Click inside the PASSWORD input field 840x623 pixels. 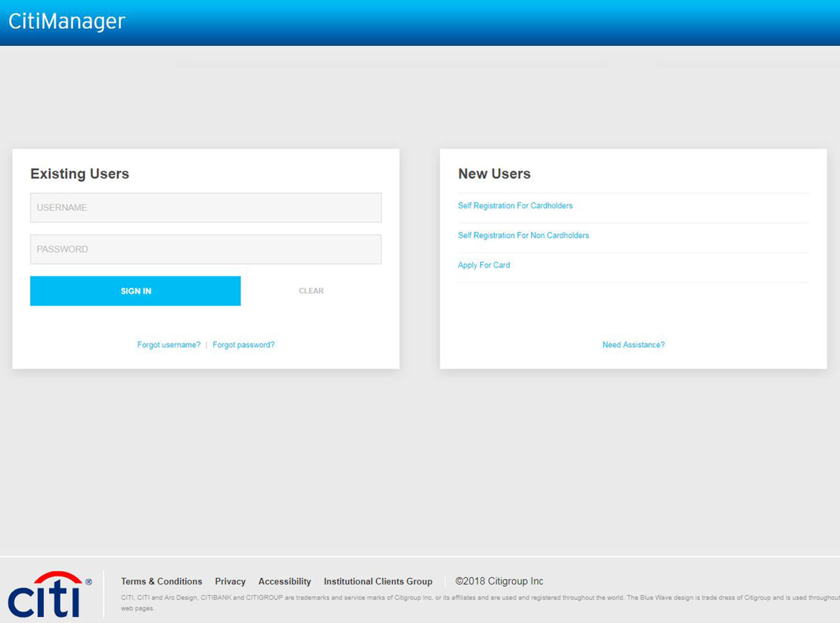205,249
